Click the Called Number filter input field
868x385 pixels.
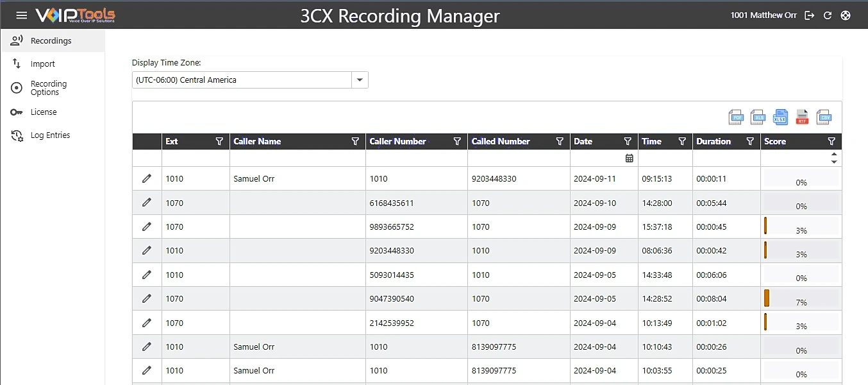519,158
